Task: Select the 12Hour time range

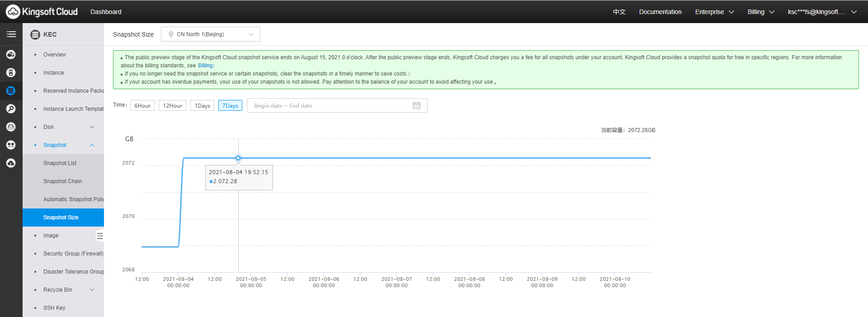Action: [x=172, y=105]
